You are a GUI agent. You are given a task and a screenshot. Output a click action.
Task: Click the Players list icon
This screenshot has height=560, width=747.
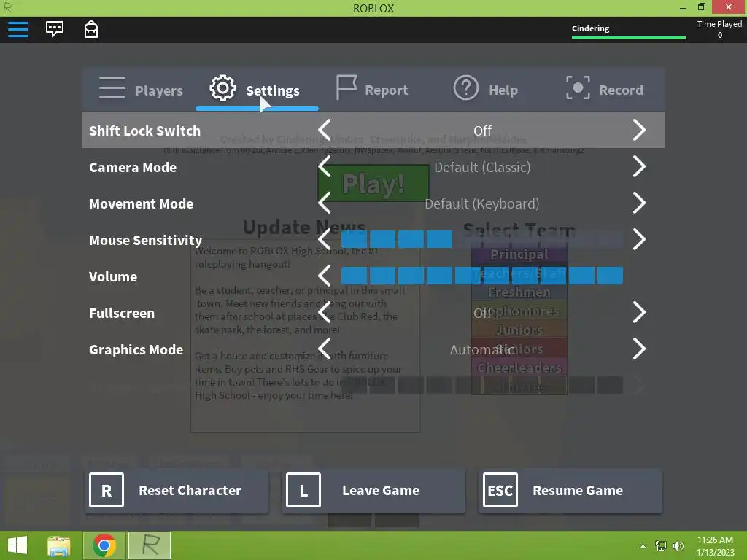[112, 88]
